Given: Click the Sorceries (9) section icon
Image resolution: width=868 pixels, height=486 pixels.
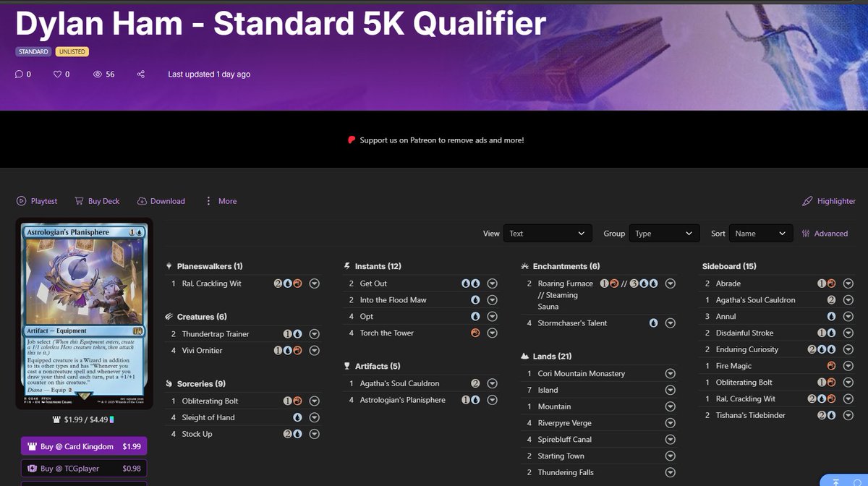Looking at the screenshot, I should [169, 384].
